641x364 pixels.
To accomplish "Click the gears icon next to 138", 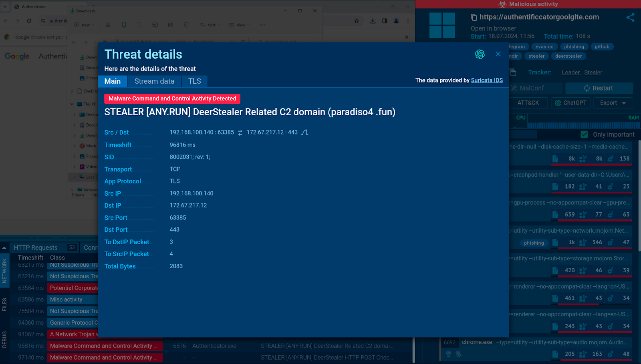I will (610, 159).
